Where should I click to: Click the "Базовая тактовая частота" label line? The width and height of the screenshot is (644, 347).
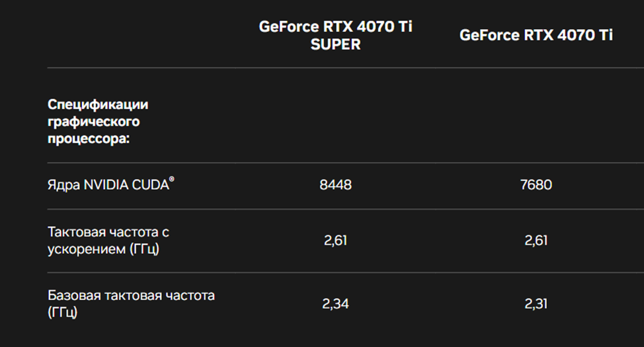coord(131,295)
